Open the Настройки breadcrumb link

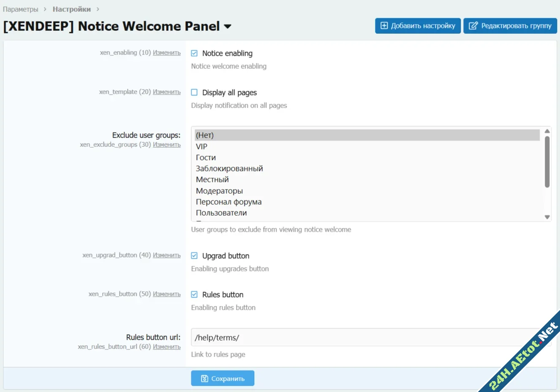coord(71,9)
